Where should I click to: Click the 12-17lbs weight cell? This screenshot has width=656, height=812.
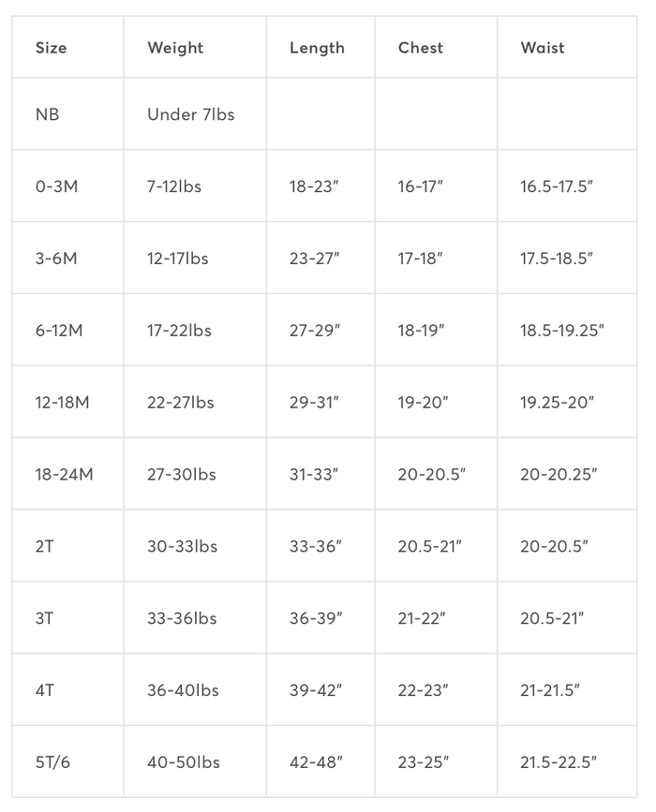[195, 258]
